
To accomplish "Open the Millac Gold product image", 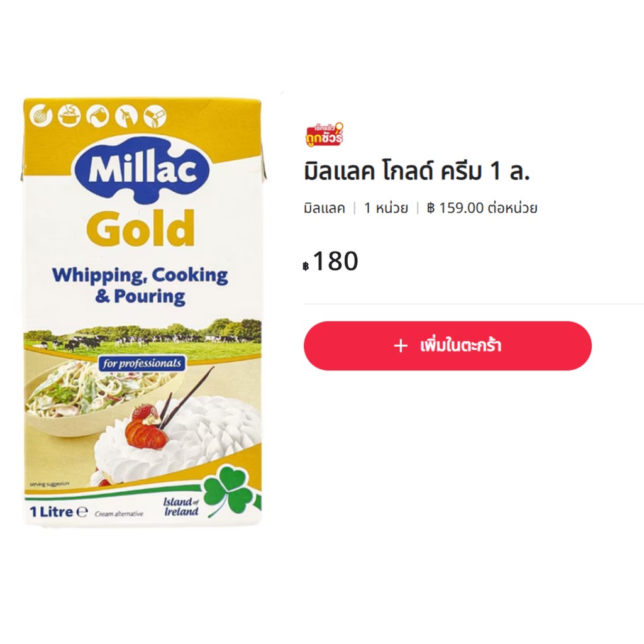I will [x=142, y=313].
